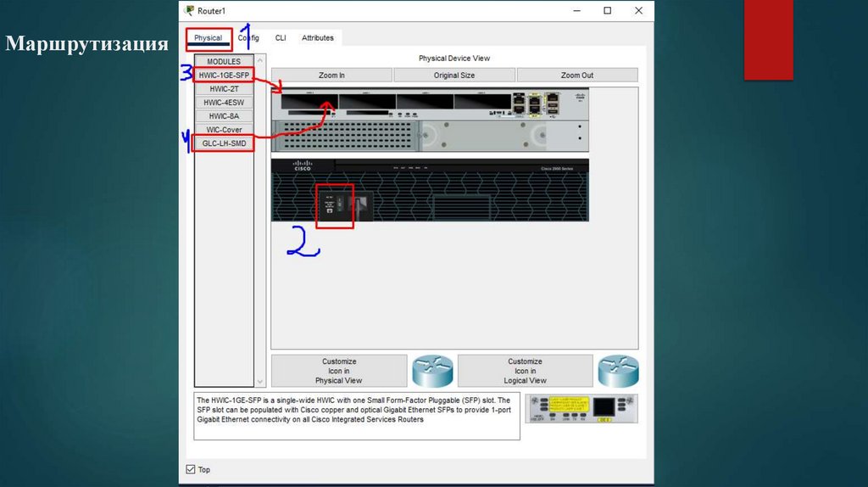Screen dimensions: 868x487
Task: Minimize the Router1 window
Action: [576, 10]
